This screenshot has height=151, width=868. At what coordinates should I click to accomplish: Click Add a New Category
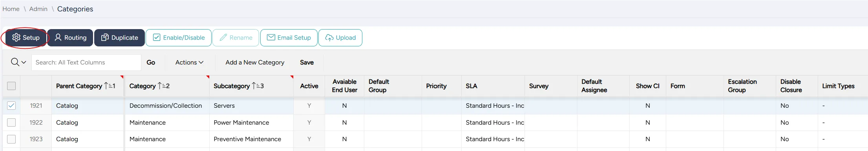255,63
